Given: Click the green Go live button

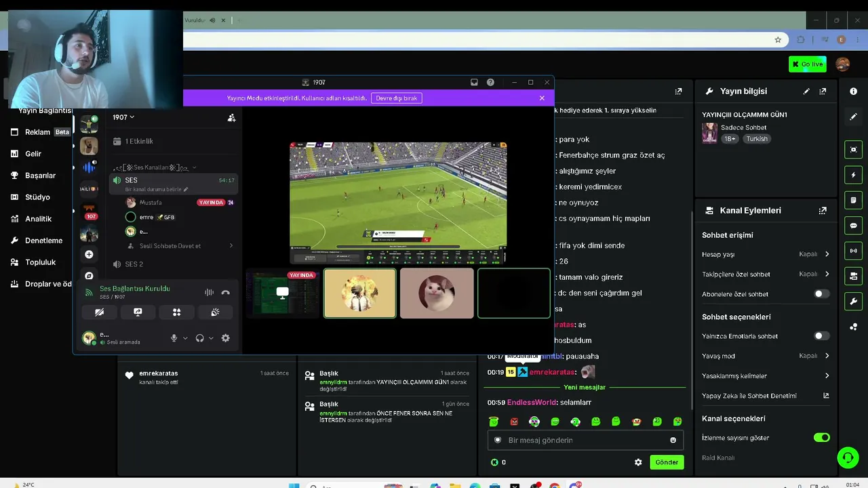Looking at the screenshot, I should [807, 64].
